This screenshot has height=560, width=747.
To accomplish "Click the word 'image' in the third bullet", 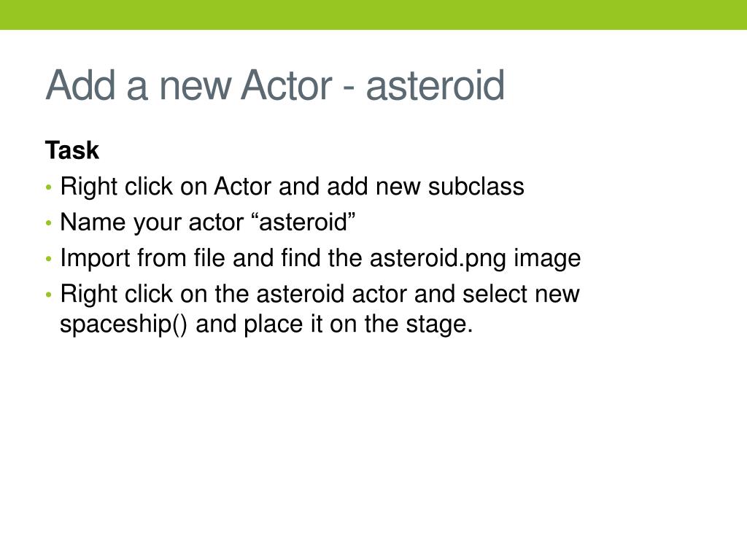I will pos(547,259).
